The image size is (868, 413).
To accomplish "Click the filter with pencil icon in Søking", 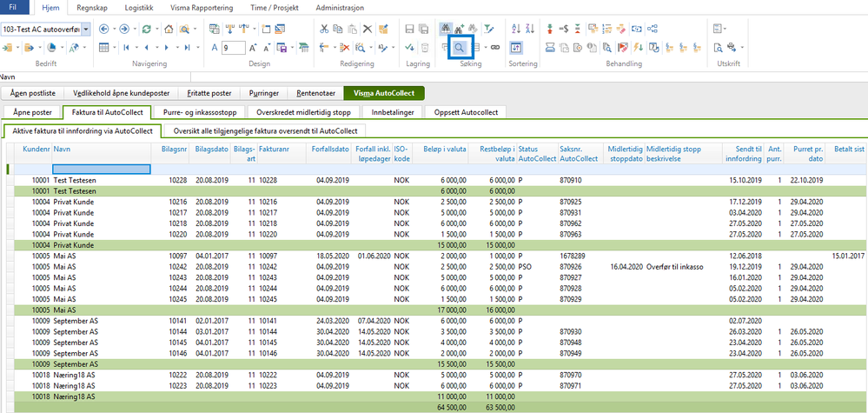I will 489,29.
